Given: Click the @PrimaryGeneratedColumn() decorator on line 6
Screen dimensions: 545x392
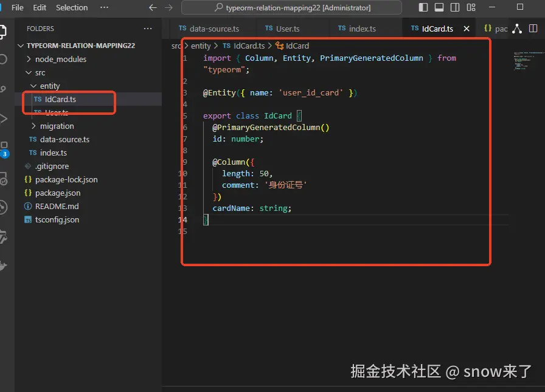Looking at the screenshot, I should (x=271, y=128).
